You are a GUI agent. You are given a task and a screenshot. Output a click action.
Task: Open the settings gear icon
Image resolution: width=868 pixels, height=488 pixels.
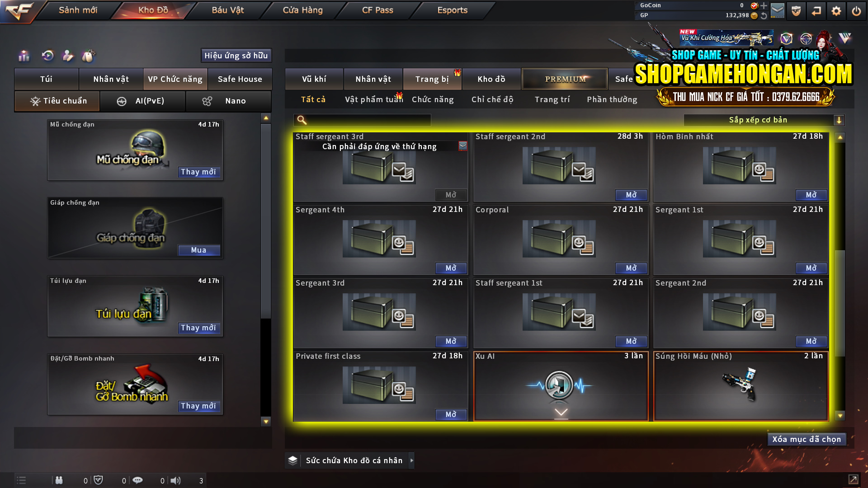click(836, 11)
